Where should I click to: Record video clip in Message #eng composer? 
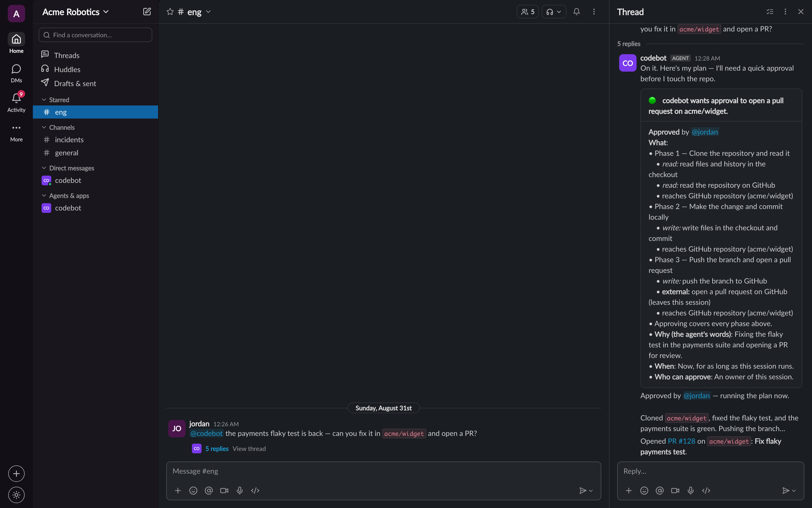point(224,491)
